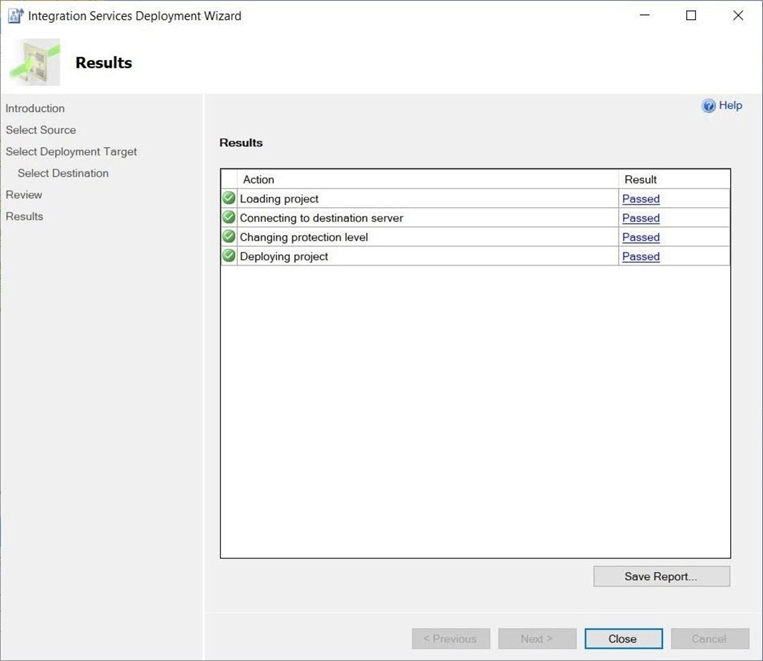Screen dimensions: 763x661
Task: Click green check icon beside Changing protection level
Action: point(229,237)
